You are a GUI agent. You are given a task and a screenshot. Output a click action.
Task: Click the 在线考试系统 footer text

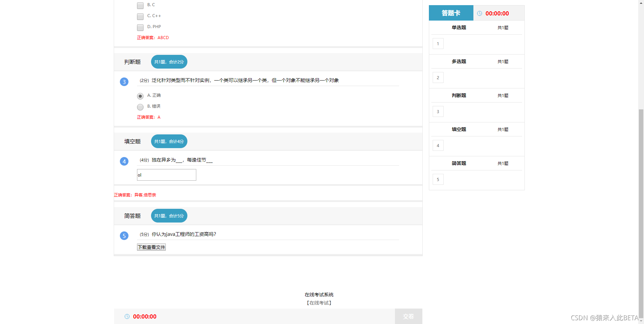click(x=319, y=295)
